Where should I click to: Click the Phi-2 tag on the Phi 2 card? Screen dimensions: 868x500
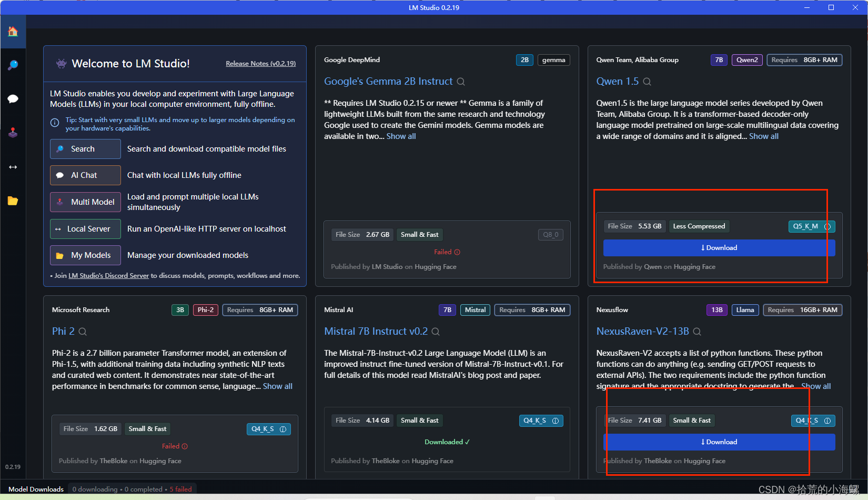(x=205, y=310)
